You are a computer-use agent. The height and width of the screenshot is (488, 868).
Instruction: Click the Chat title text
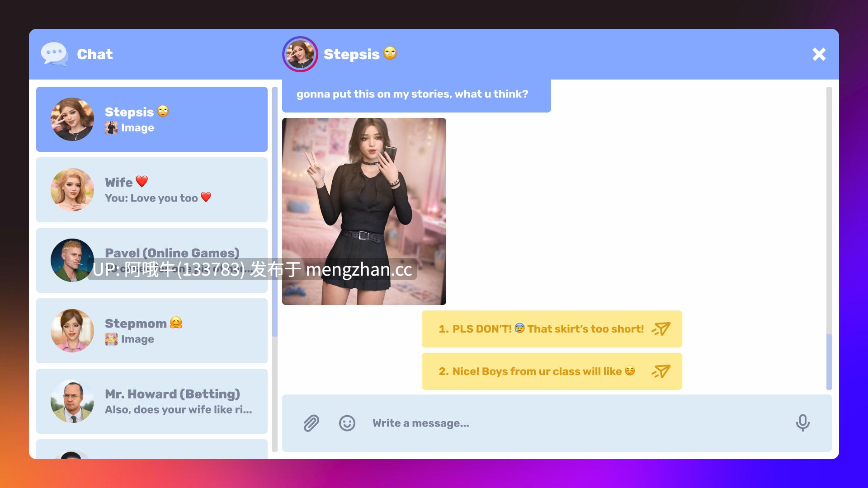click(x=95, y=54)
